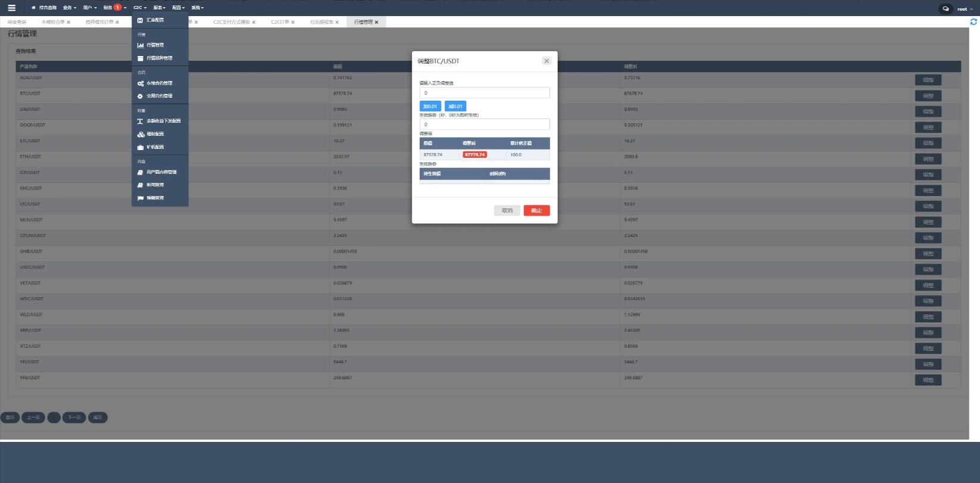The height and width of the screenshot is (483, 980).
Task: Click the hamburger sidebar toggle icon
Action: click(x=11, y=8)
